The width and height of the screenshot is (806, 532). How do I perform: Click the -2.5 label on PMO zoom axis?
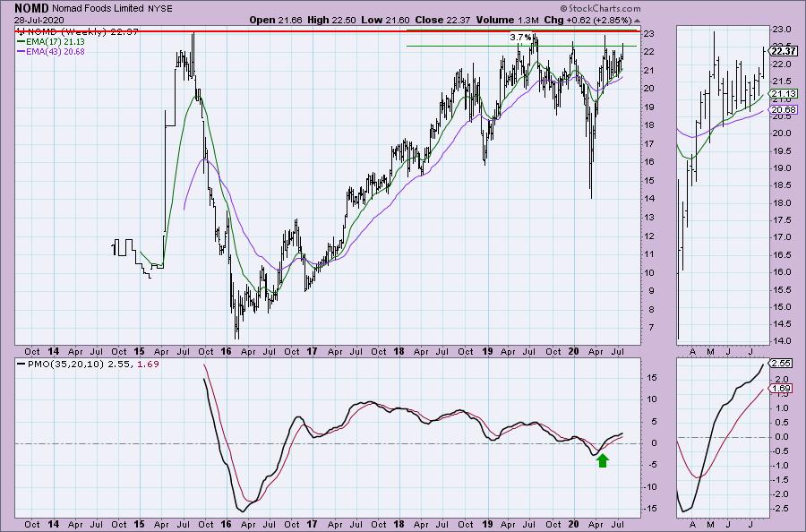pyautogui.click(x=780, y=509)
